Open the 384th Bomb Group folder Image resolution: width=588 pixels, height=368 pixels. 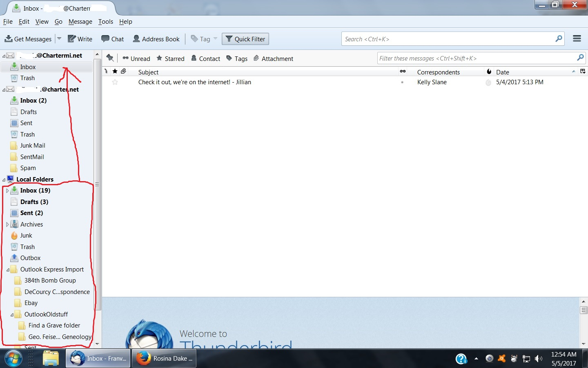pos(50,280)
